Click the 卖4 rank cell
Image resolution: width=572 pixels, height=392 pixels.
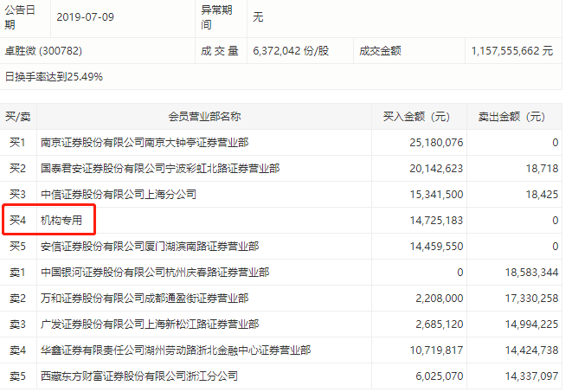click(x=17, y=350)
